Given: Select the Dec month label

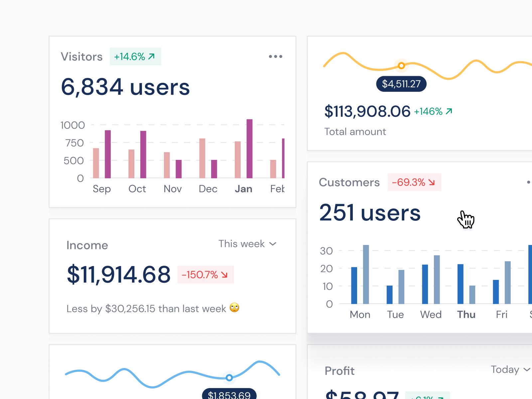Looking at the screenshot, I should [208, 189].
